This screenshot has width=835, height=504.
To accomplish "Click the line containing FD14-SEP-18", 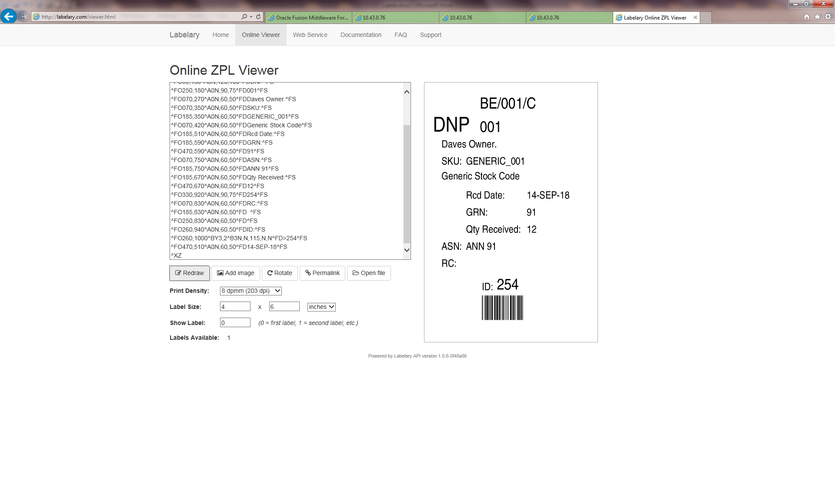I will [229, 247].
